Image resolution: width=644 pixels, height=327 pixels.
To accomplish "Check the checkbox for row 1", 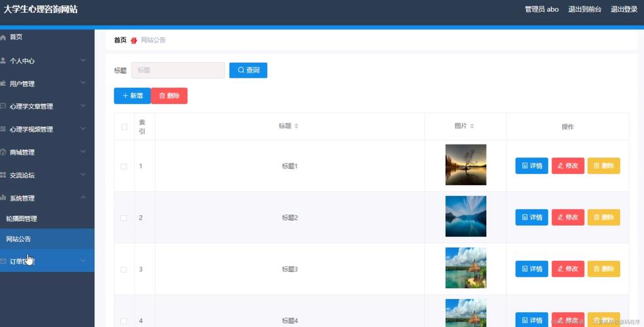I will click(124, 166).
